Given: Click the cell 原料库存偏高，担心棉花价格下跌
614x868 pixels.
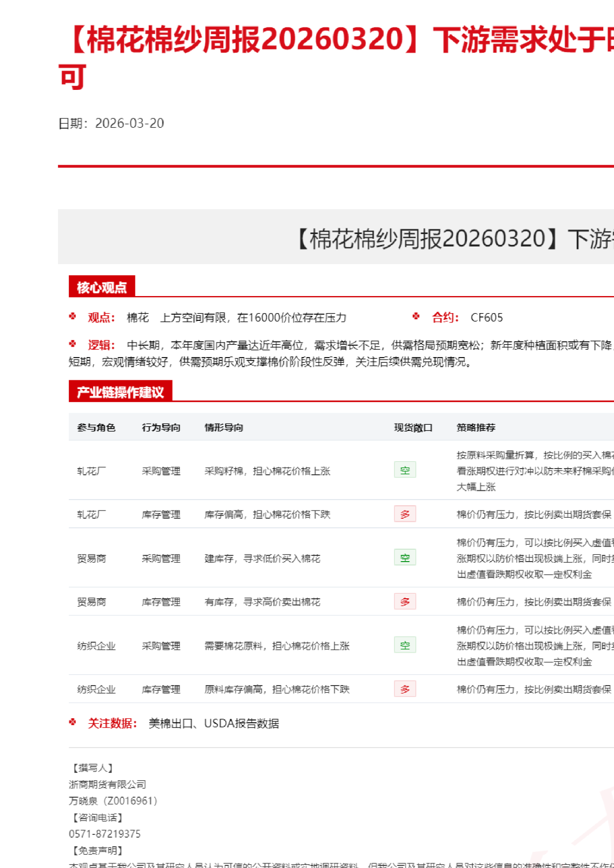Looking at the screenshot, I should pyautogui.click(x=277, y=690).
